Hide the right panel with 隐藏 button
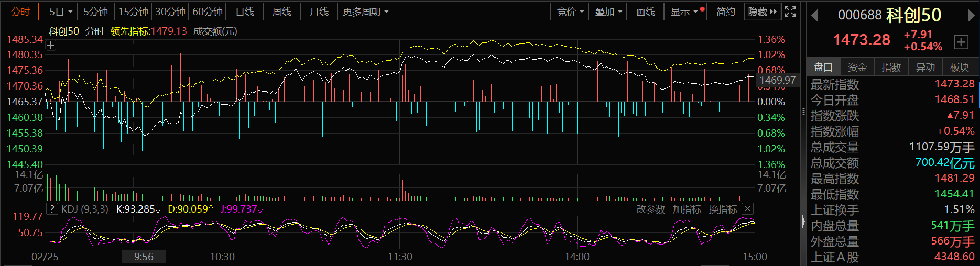Screen dimensions: 980x266 point(762,12)
